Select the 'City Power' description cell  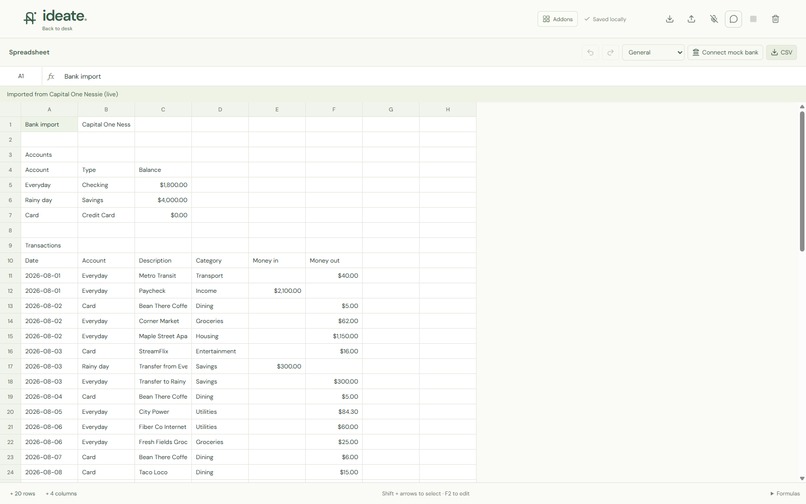163,412
